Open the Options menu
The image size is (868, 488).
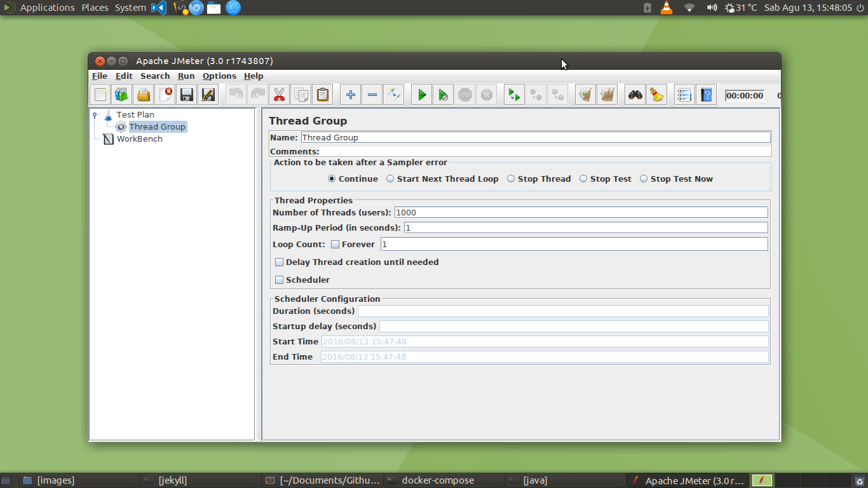point(219,76)
